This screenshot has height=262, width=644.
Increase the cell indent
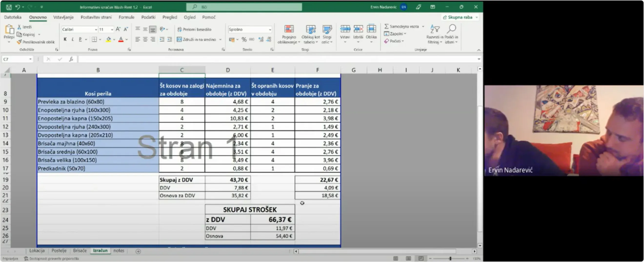170,39
